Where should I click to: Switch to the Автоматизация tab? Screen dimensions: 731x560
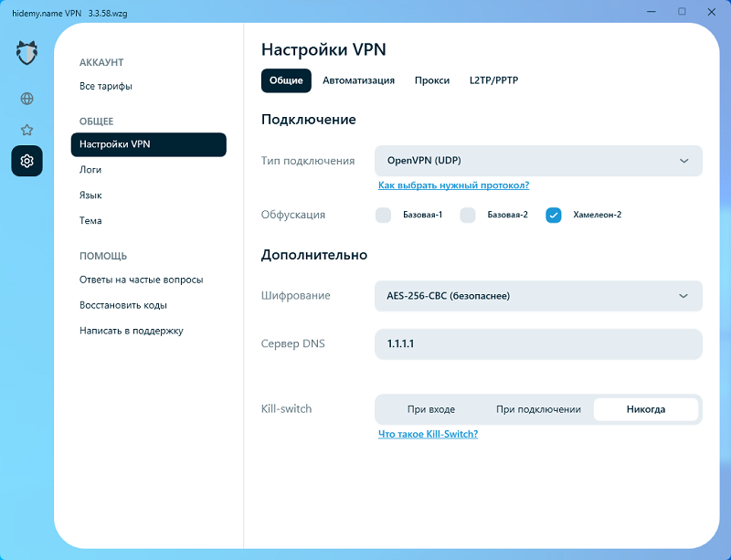(358, 80)
